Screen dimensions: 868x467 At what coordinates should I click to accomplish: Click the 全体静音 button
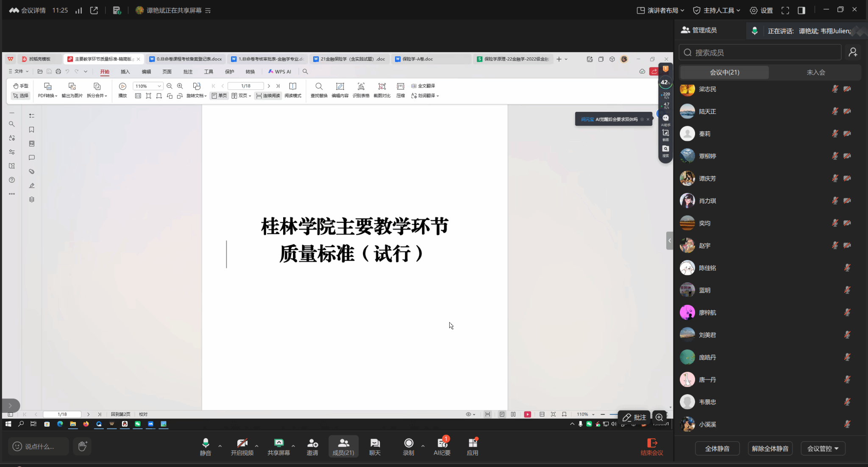tap(717, 448)
